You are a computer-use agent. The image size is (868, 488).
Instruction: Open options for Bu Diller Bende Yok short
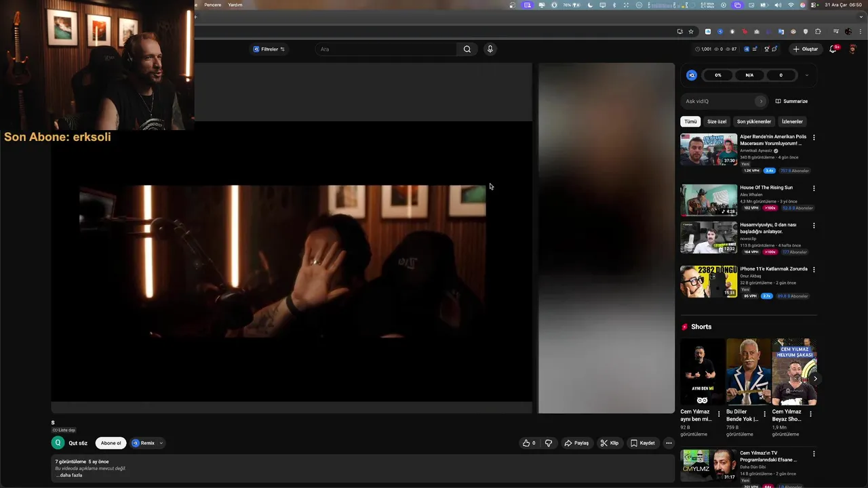click(x=764, y=413)
